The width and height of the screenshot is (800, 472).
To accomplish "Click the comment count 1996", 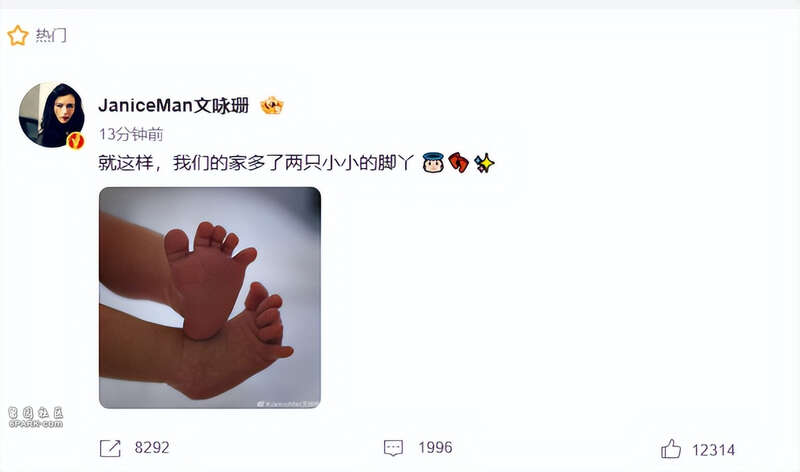I will (435, 448).
